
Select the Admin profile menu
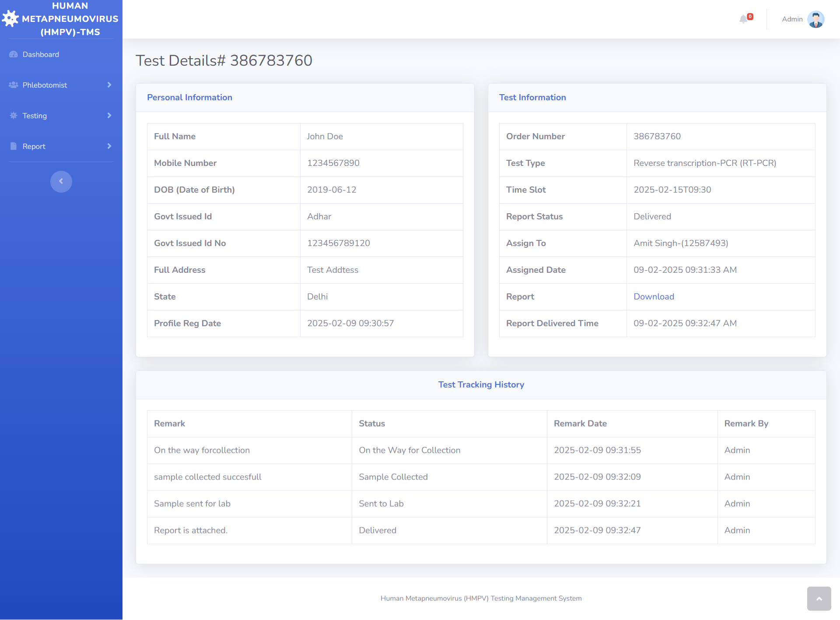792,19
